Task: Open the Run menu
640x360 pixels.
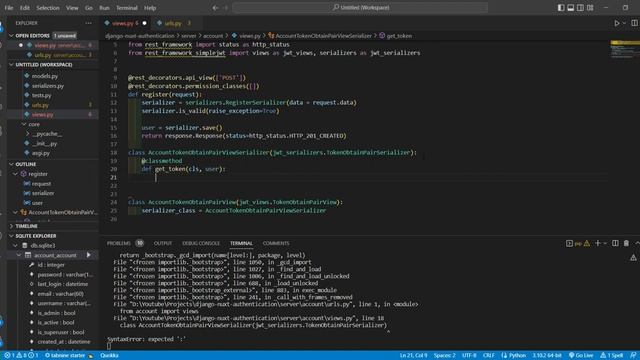Action: tap(104, 8)
